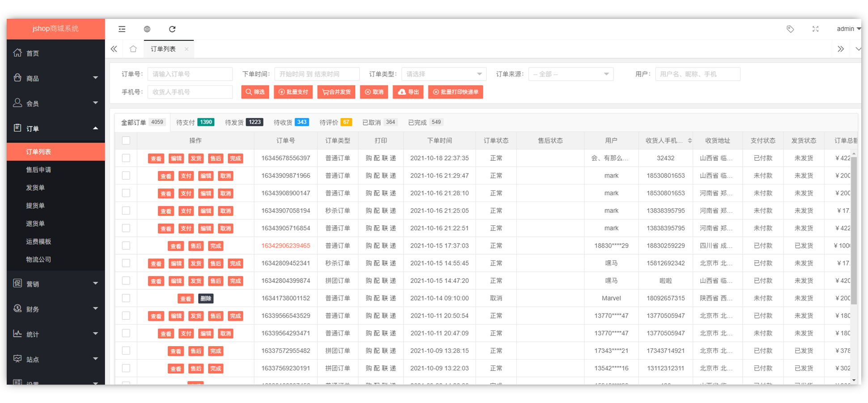
Task: Click the 批量打印快递单 button
Action: pyautogui.click(x=455, y=92)
